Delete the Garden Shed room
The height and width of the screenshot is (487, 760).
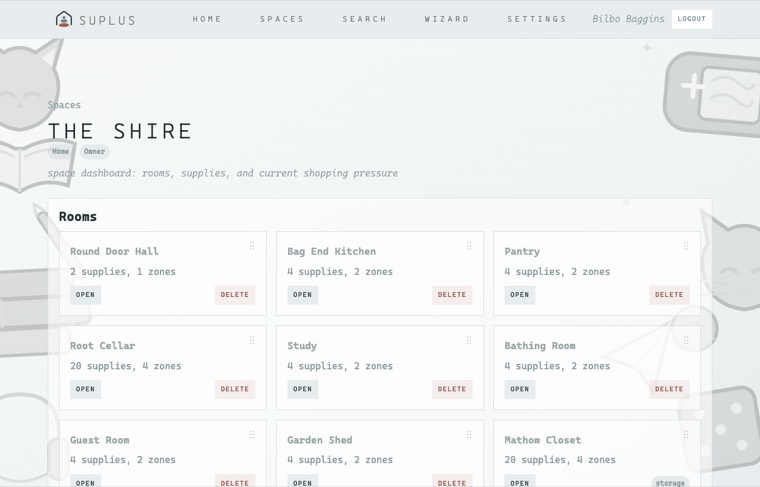(452, 481)
